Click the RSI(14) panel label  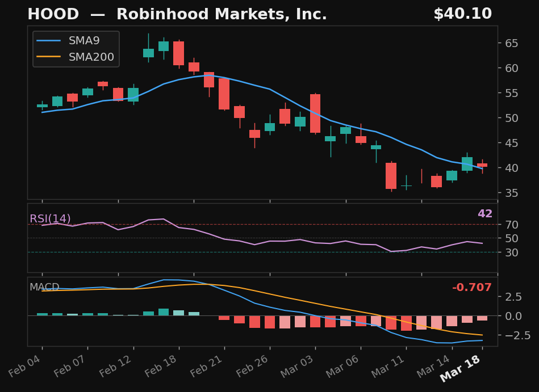pos(50,218)
